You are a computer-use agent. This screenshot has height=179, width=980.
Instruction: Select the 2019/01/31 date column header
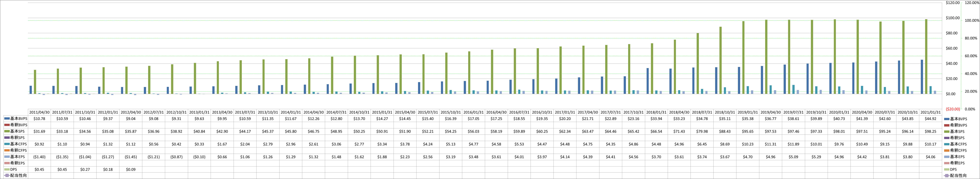coord(748,112)
